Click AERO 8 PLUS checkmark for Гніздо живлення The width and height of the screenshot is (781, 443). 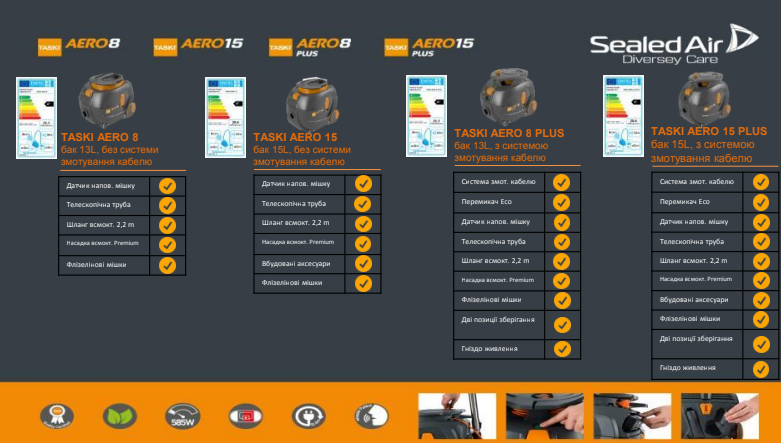pos(562,349)
